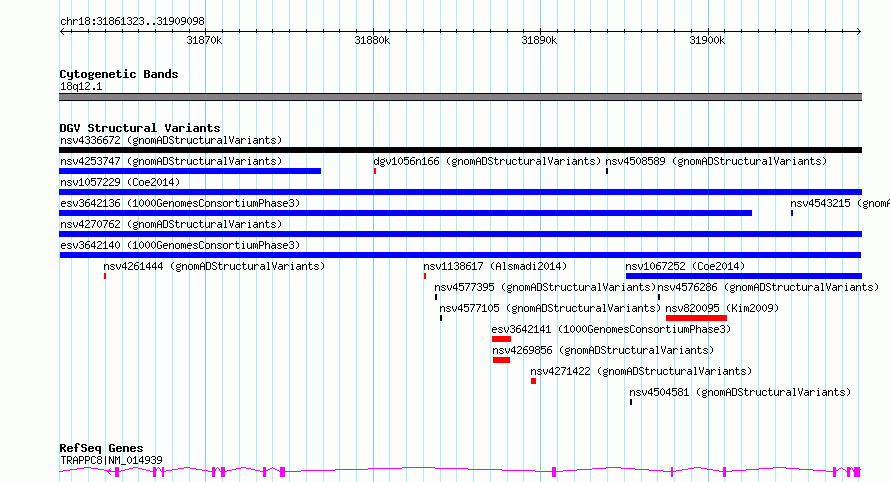Open nsv4508589 variant label
This screenshot has height=482, width=890.
click(x=716, y=161)
